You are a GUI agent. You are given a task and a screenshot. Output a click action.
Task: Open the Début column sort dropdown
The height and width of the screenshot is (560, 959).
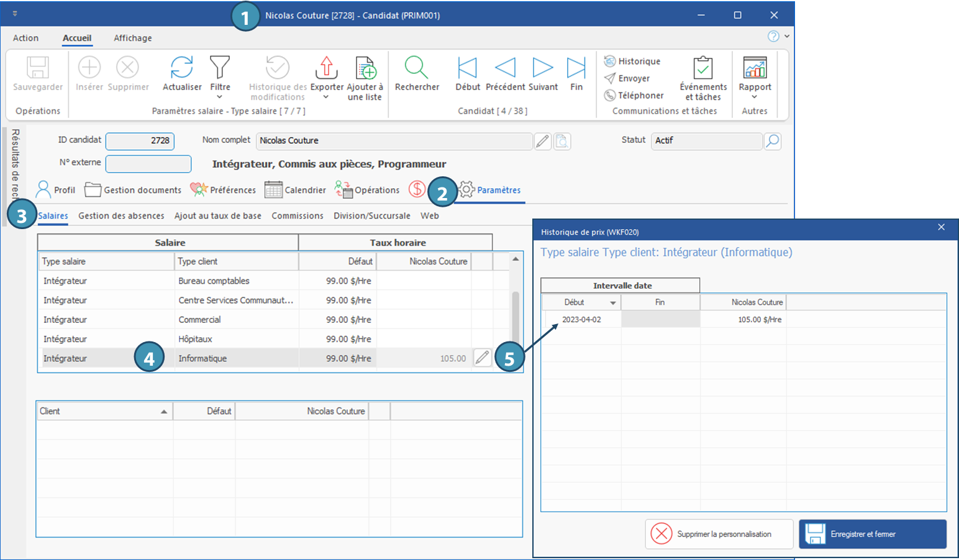coord(612,303)
